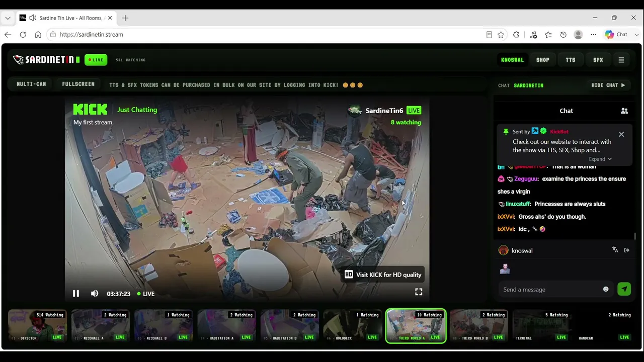Click the browser back arrow
644x362 pixels.
tap(8, 35)
